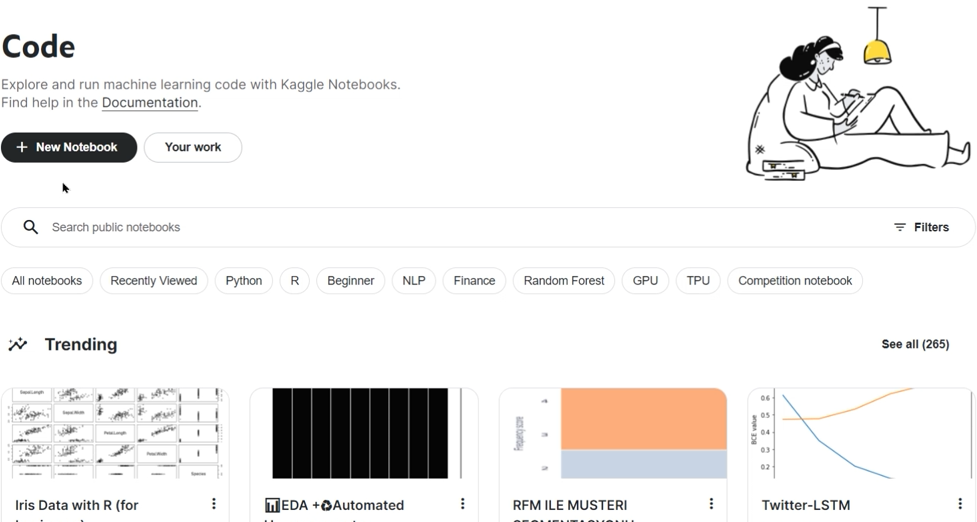The height and width of the screenshot is (522, 977).
Task: Open more options for Iris Data notebook
Action: pyautogui.click(x=213, y=504)
